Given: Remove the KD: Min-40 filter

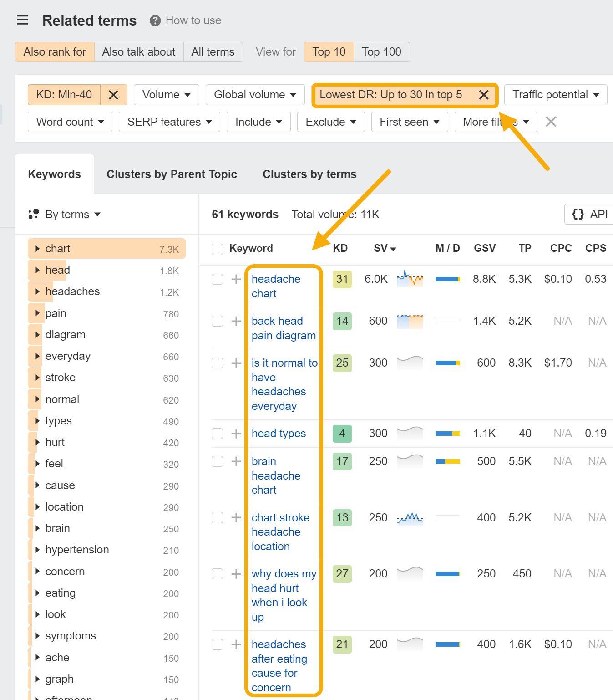Looking at the screenshot, I should [113, 95].
